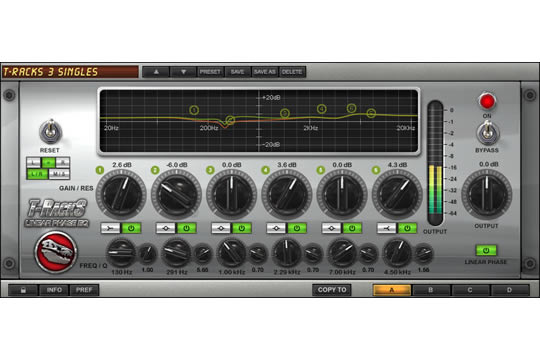Click the 2.29 kHz frequency knob
The height and width of the screenshot is (360, 540).
coord(287,253)
